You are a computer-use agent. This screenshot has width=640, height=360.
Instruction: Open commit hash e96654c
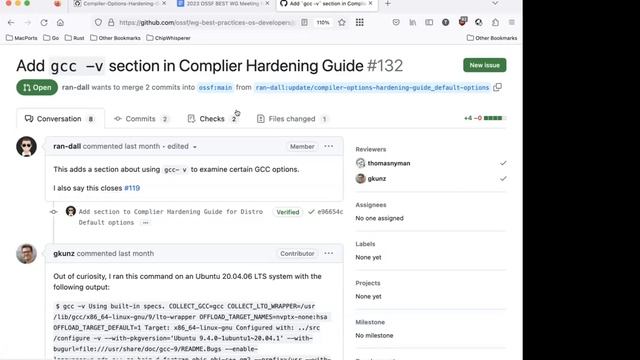point(330,212)
